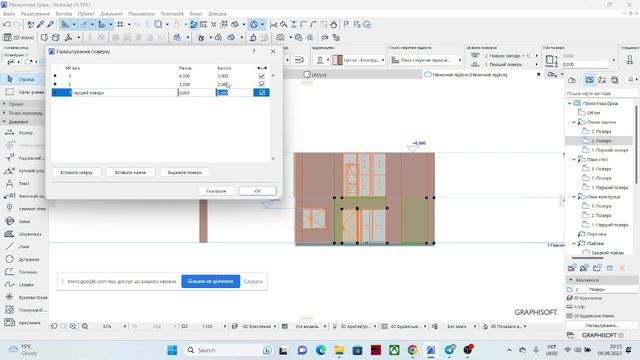Select the Arrow tool in the toolbox
This screenshot has width=640, height=360.
click(22, 79)
